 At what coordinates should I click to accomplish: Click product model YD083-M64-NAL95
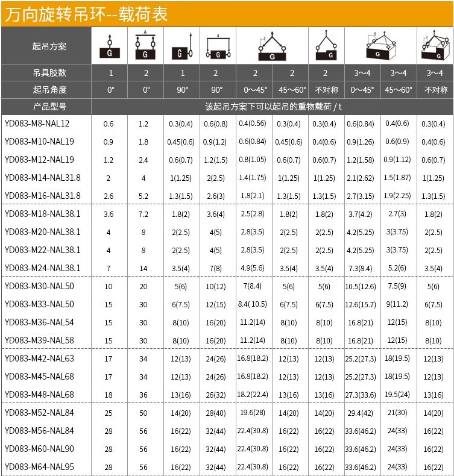coord(39,466)
